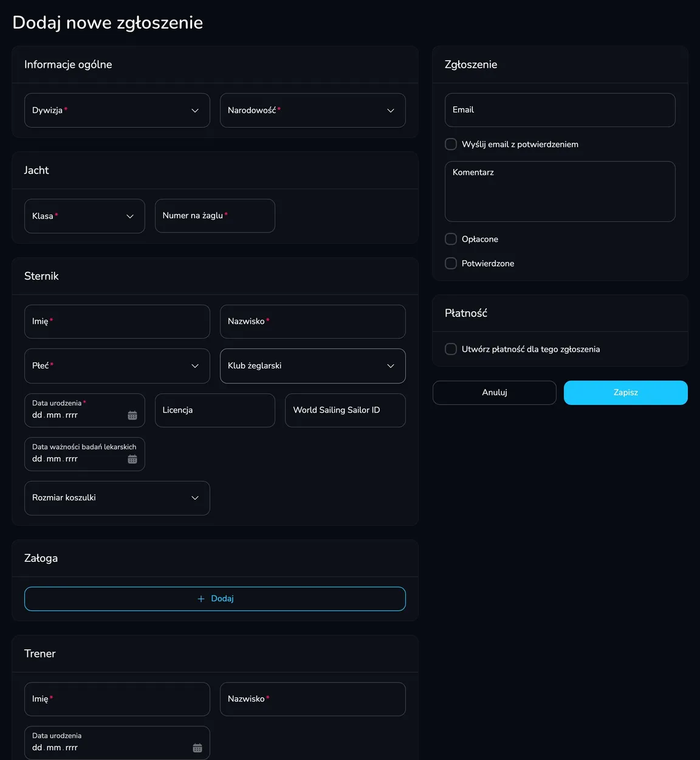700x760 pixels.
Task: Check the Opłacone checkbox
Action: click(451, 239)
